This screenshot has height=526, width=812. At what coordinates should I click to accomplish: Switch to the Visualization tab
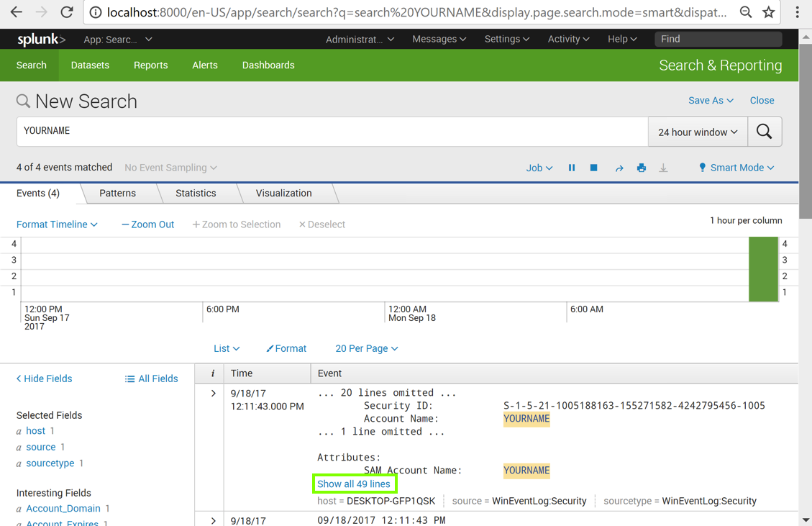(284, 194)
